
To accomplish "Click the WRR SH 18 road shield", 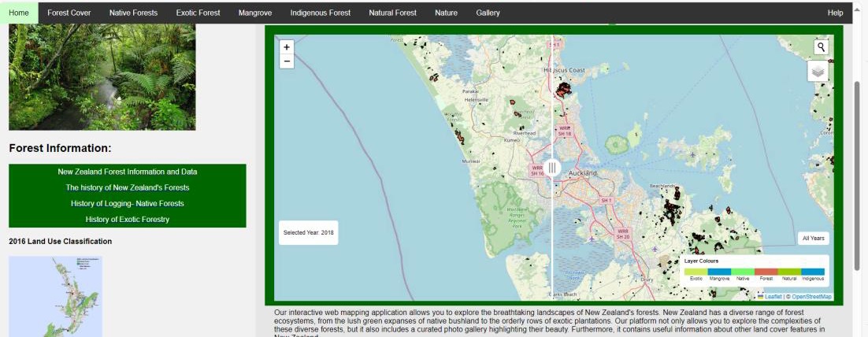I will [x=564, y=131].
